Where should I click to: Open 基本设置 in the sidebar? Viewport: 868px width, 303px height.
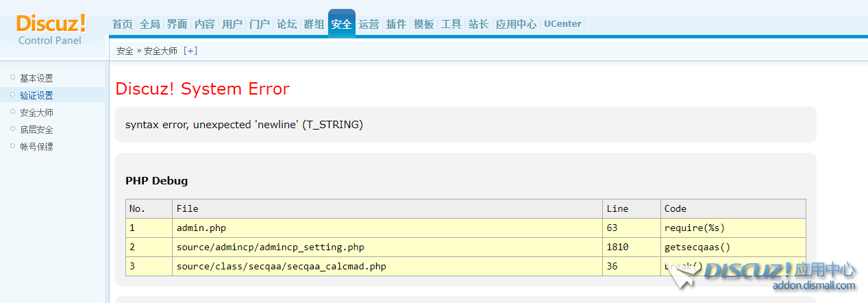pyautogui.click(x=36, y=78)
